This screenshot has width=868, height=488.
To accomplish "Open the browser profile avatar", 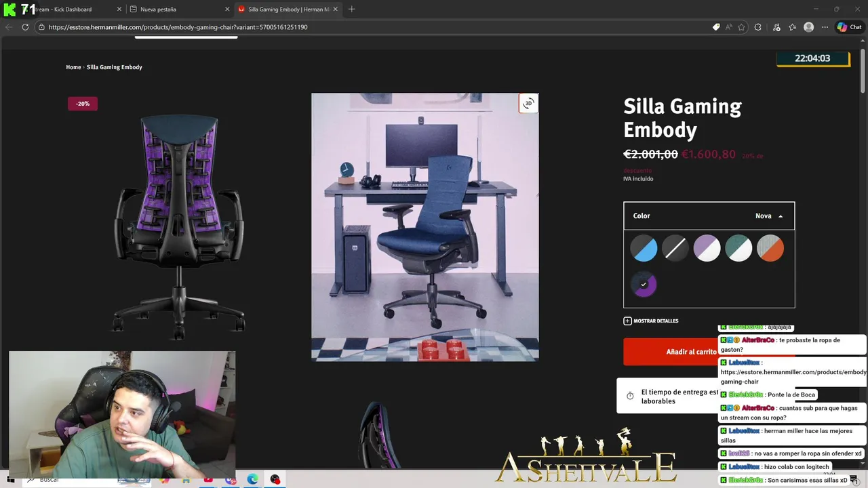I will click(x=808, y=27).
